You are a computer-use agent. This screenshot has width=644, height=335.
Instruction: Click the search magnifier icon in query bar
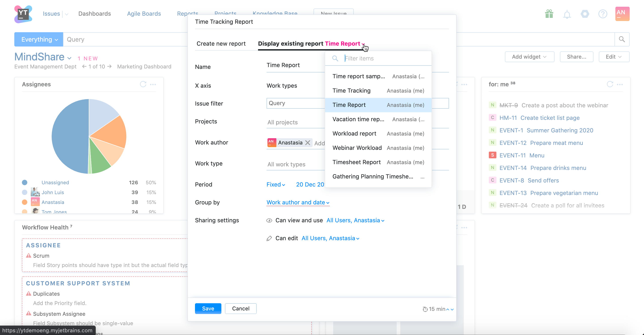coord(622,39)
